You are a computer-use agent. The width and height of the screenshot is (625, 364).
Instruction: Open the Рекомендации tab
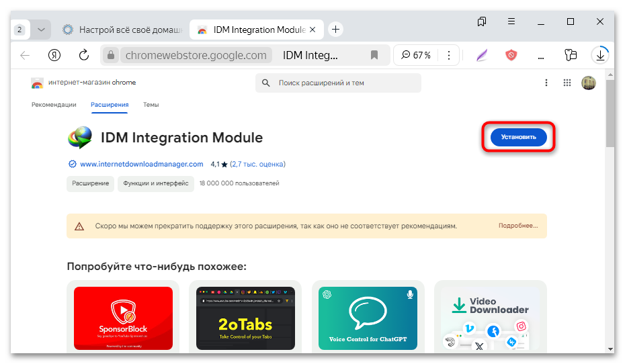[54, 105]
